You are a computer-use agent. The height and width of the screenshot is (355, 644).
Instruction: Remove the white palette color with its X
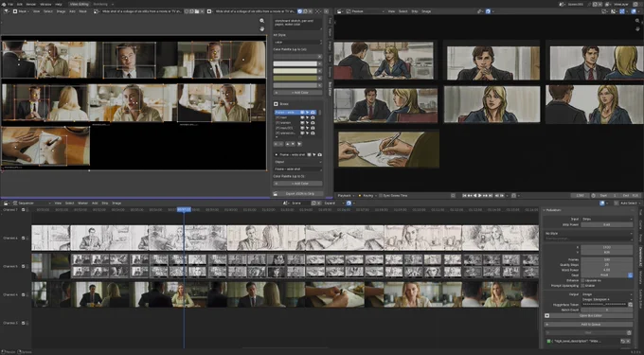tap(320, 63)
